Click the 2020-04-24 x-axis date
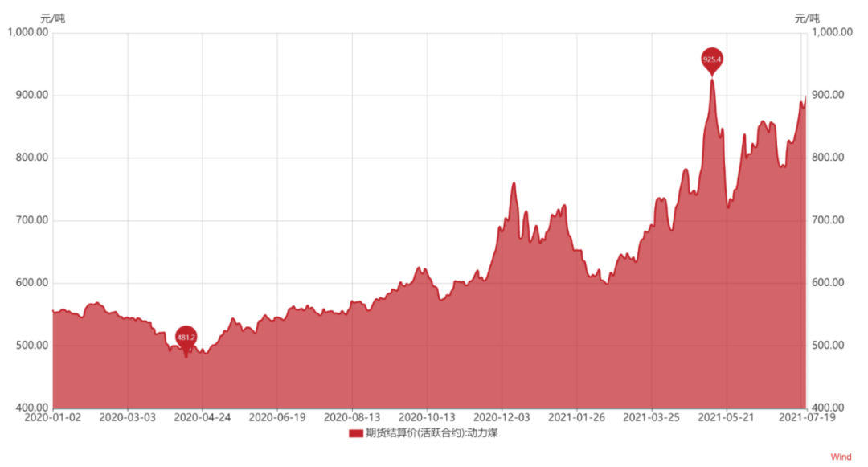868x467 pixels. (x=203, y=418)
